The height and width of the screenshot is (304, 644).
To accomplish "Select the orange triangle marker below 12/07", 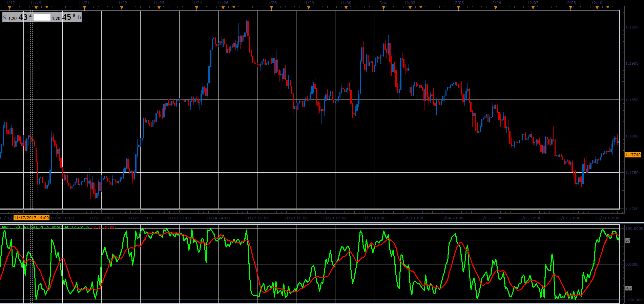I will (x=533, y=7).
